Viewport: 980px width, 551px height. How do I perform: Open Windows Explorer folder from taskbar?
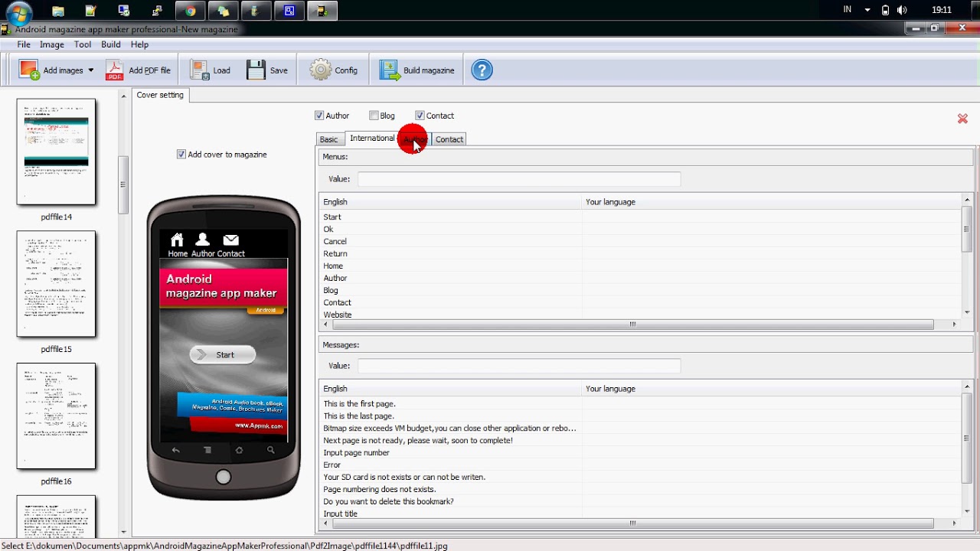pyautogui.click(x=58, y=11)
